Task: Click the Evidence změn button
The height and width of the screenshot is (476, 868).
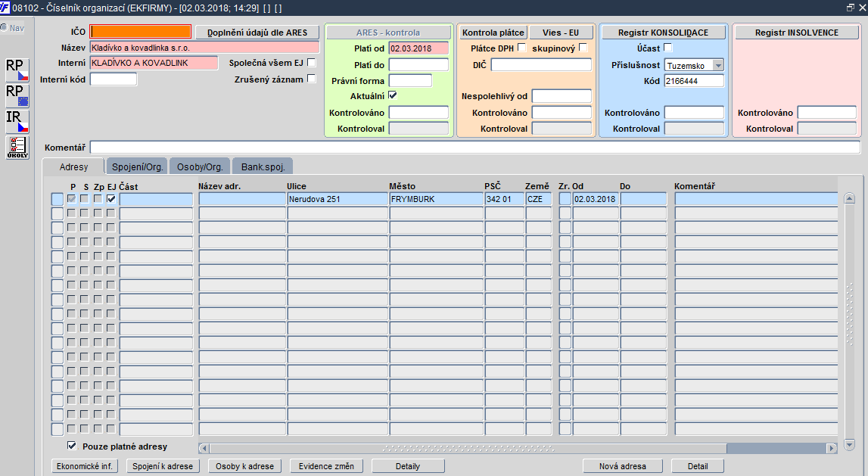Action: coord(327,466)
